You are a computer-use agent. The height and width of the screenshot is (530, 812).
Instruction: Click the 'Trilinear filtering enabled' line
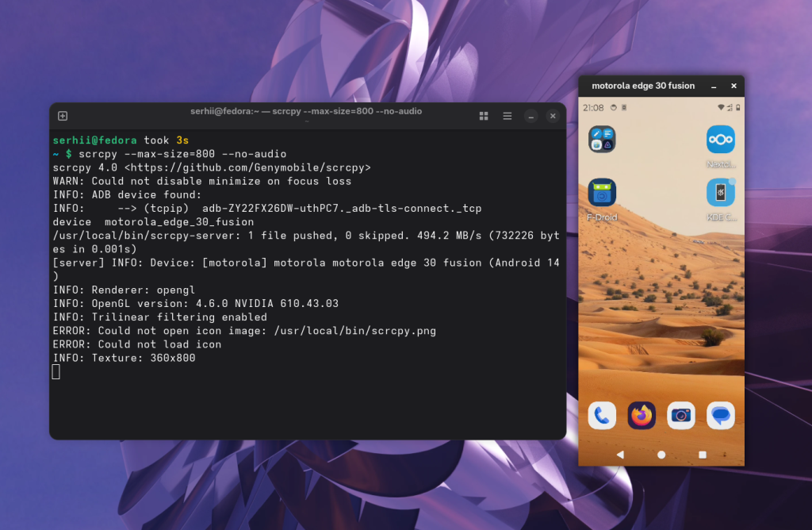point(160,317)
